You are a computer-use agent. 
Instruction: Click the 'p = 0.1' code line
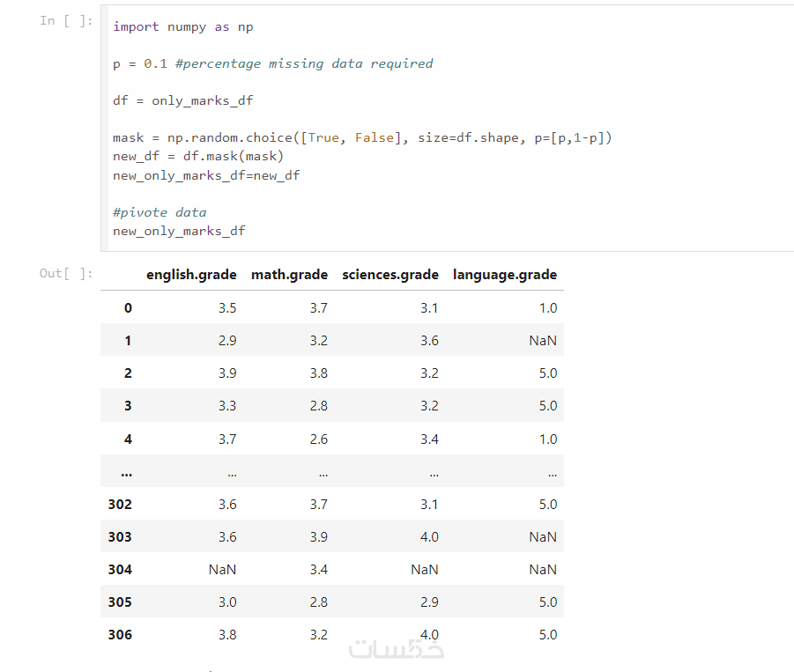272,63
